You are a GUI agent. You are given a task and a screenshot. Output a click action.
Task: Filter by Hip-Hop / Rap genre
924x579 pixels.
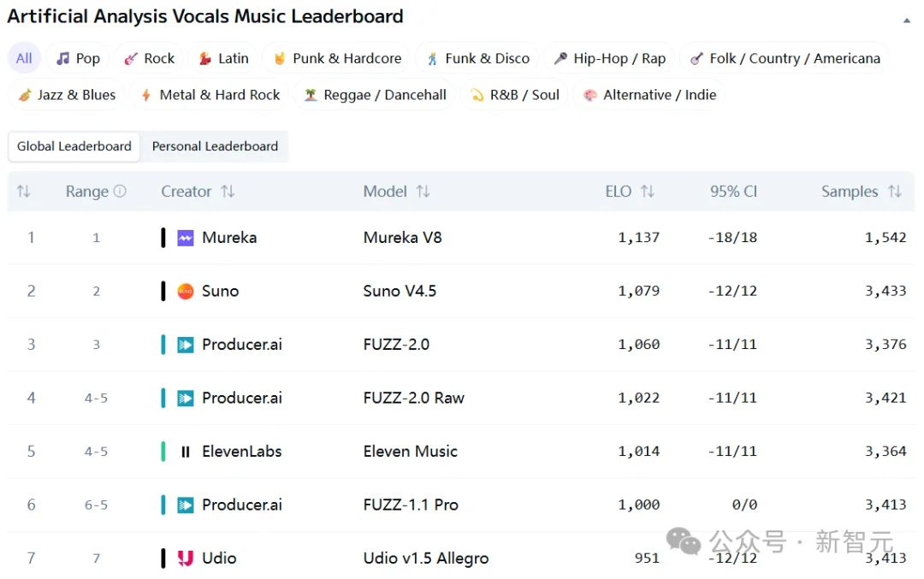point(609,58)
